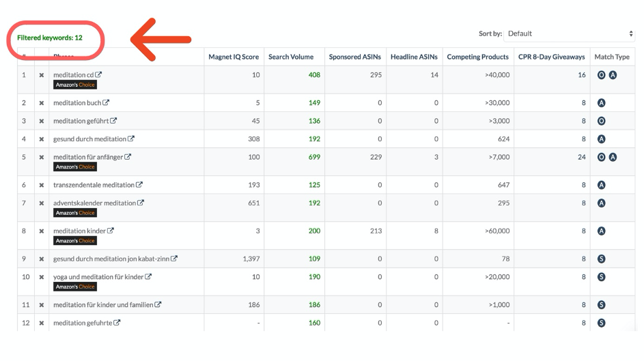Click the O match badge for 'meditation cd'

click(601, 75)
